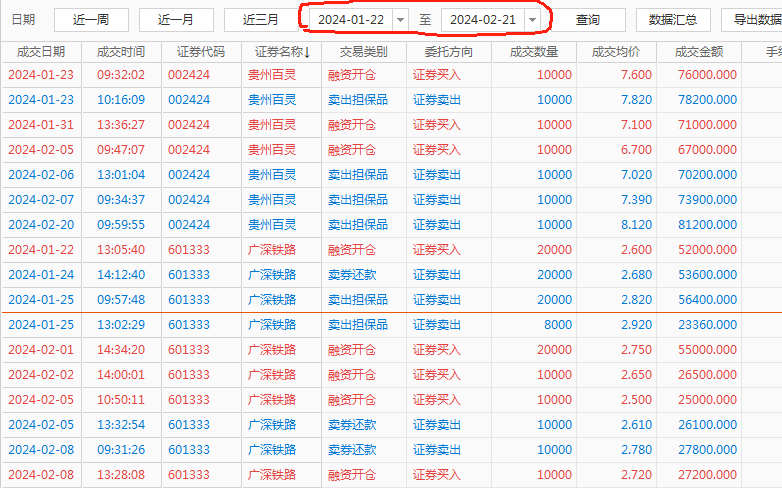Click the trade time 09:47:07 cell
Image resolution: width=782 pixels, height=488 pixels.
tap(121, 150)
